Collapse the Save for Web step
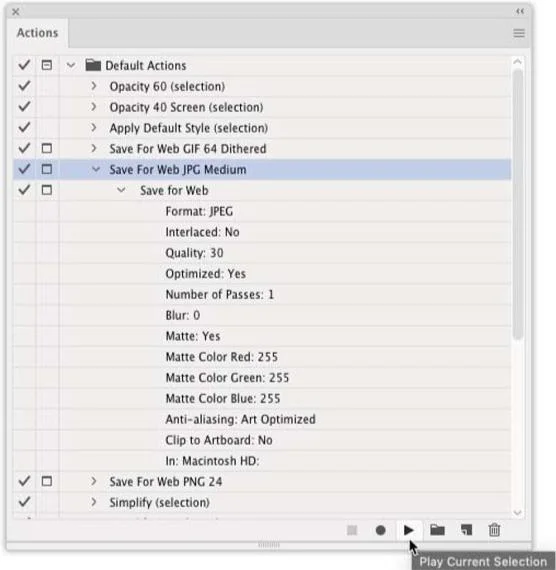Viewport: 556px width, 570px height. [x=121, y=190]
